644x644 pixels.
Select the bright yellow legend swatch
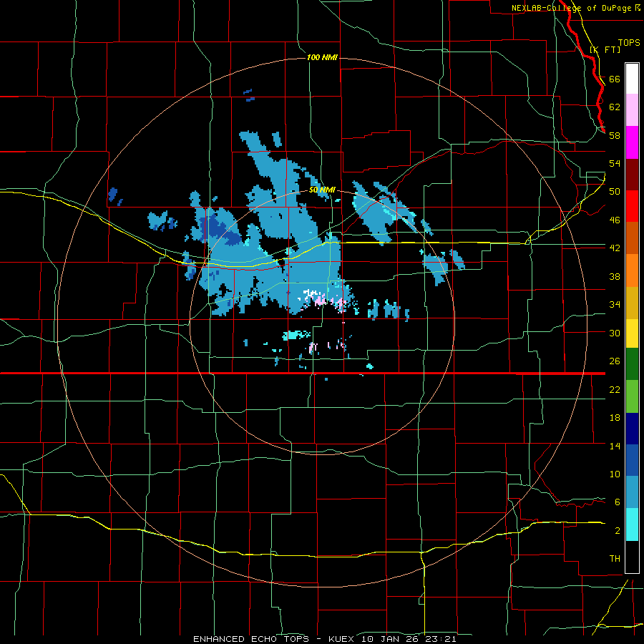(632, 333)
